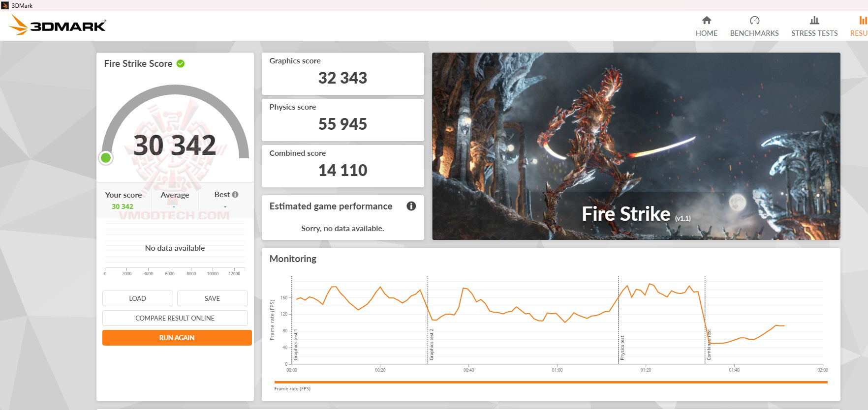The width and height of the screenshot is (868, 410).
Task: Click the Fire Strike Score heading
Action: tap(138, 63)
